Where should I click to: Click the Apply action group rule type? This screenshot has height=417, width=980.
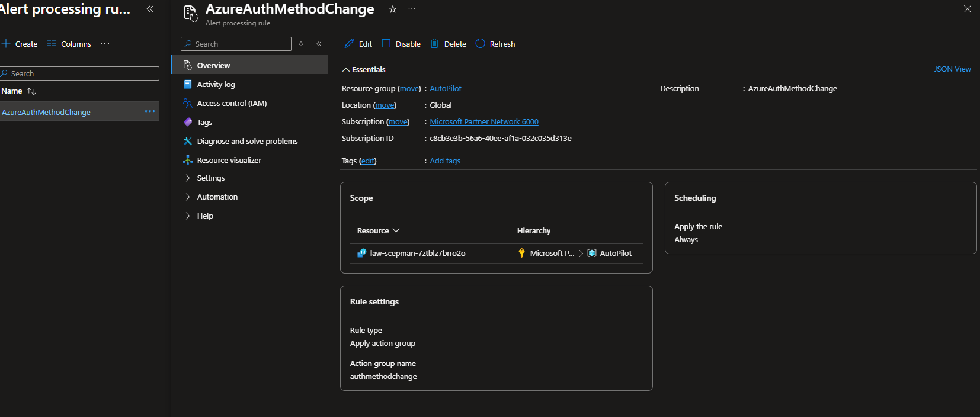point(383,343)
